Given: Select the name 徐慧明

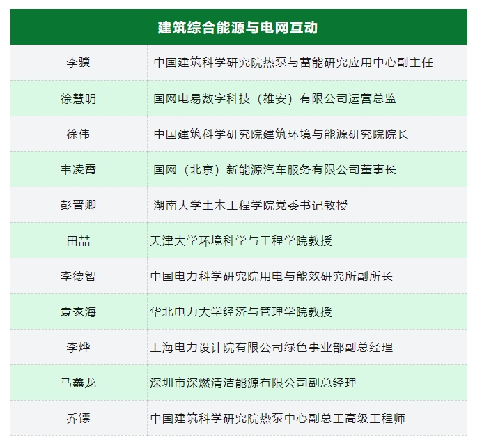Looking at the screenshot, I should 79,99.
